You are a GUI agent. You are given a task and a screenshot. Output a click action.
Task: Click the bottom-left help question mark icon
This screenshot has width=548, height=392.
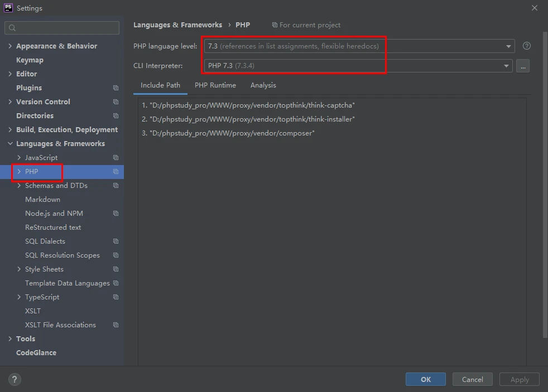pos(15,379)
